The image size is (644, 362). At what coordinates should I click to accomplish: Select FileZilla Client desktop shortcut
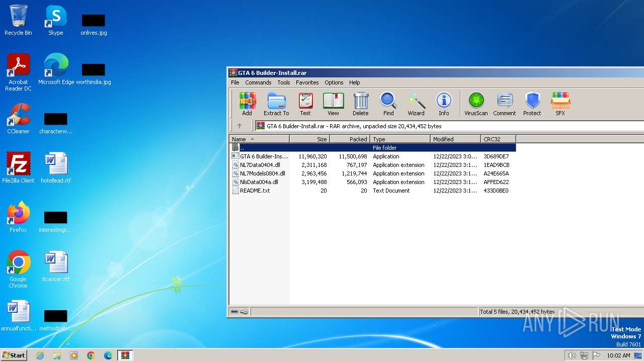[x=18, y=168]
